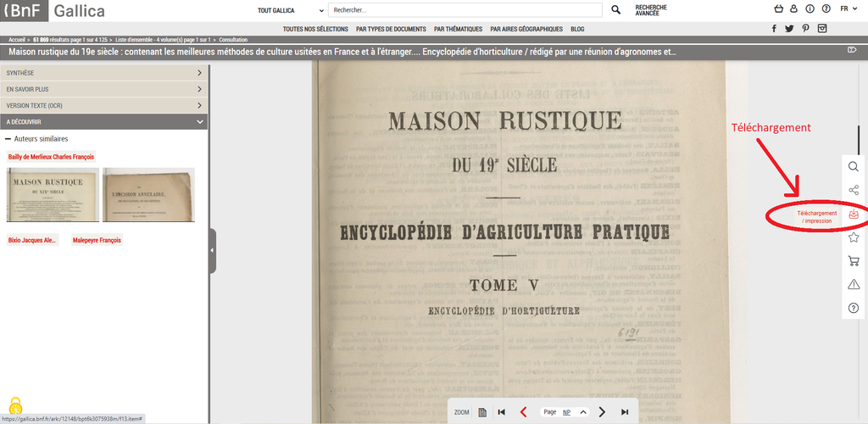Screen dimensions: 868x424
Task: Click the download/print icon in right toolbar
Action: [x=854, y=215]
